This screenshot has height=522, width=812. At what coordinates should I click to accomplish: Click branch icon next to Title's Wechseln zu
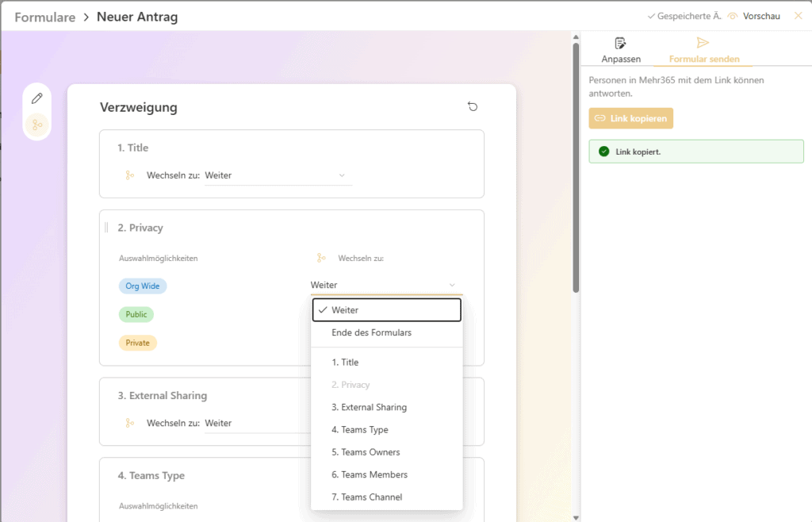pyautogui.click(x=130, y=175)
